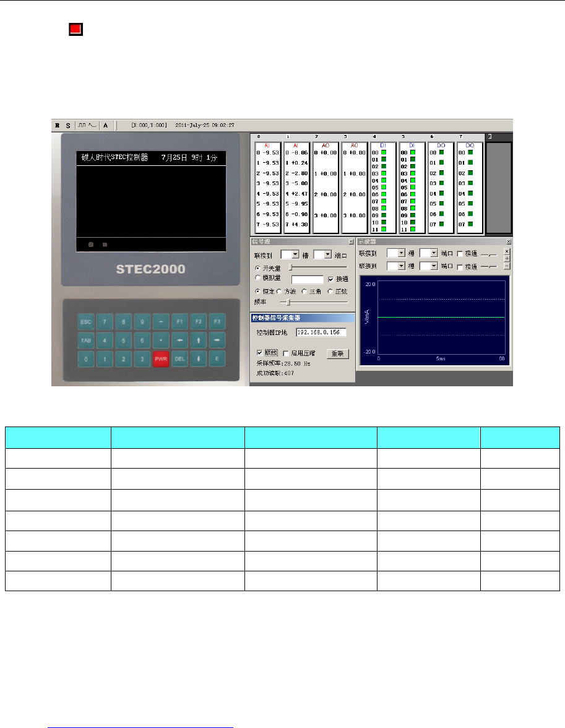Select the square wave toolbar icon
Viewport: 565px width, 728px height.
click(82, 125)
